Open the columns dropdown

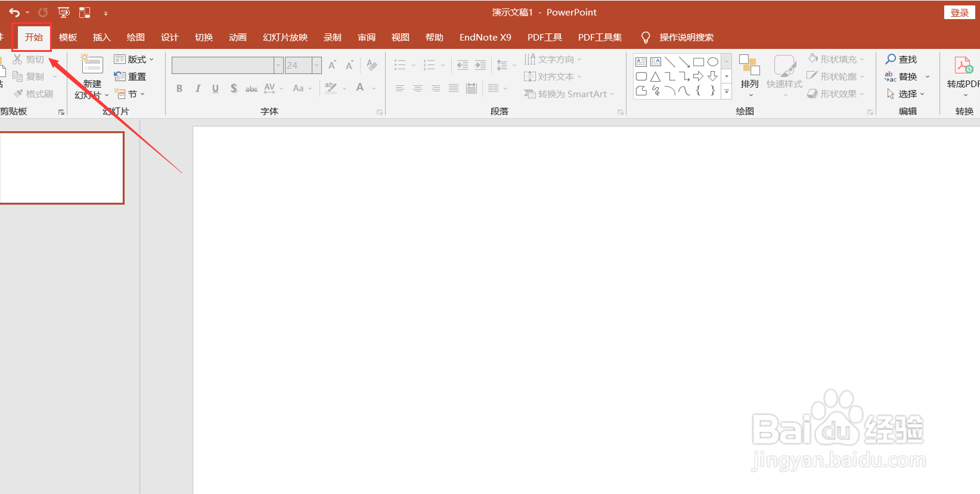(x=497, y=88)
